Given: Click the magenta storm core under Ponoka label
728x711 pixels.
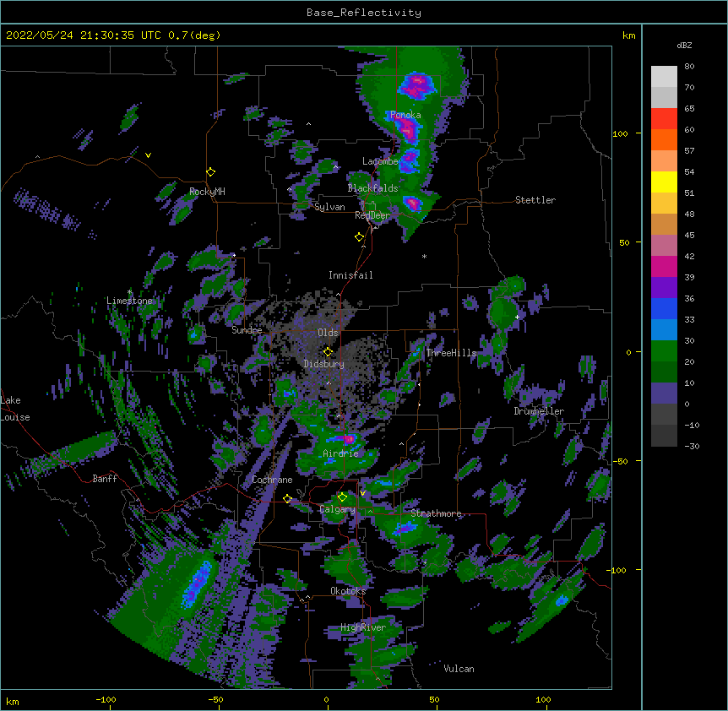Looking at the screenshot, I should 407,128.
